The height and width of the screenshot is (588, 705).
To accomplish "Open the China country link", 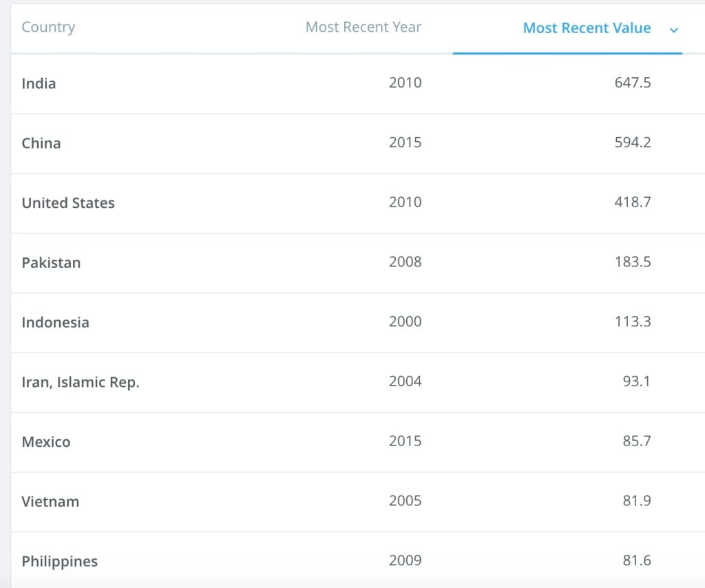I will point(41,143).
